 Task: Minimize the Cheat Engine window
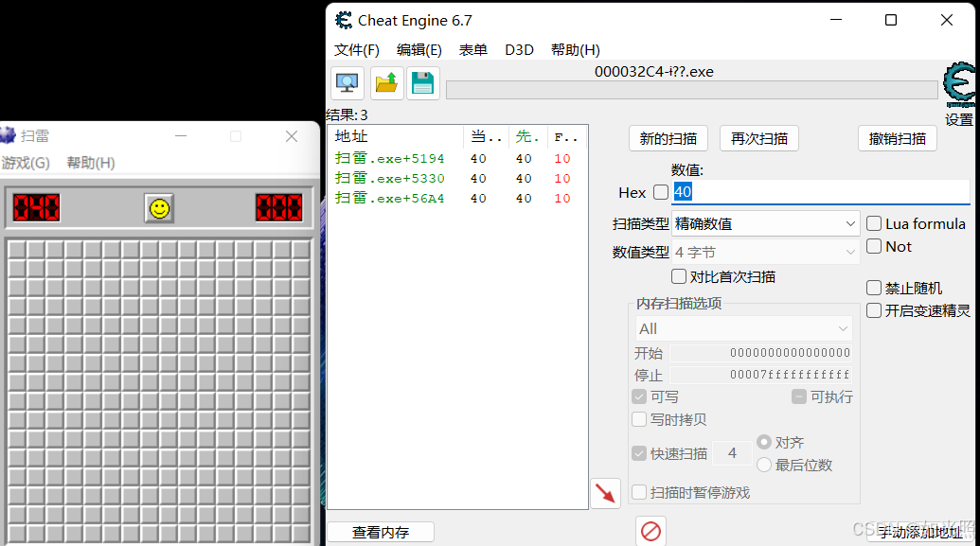click(x=836, y=20)
